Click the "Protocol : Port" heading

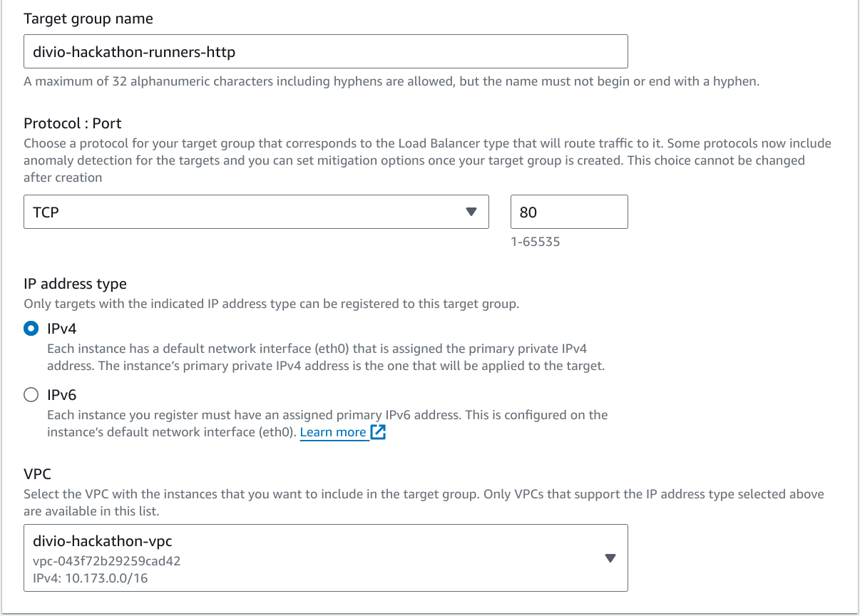[x=73, y=123]
